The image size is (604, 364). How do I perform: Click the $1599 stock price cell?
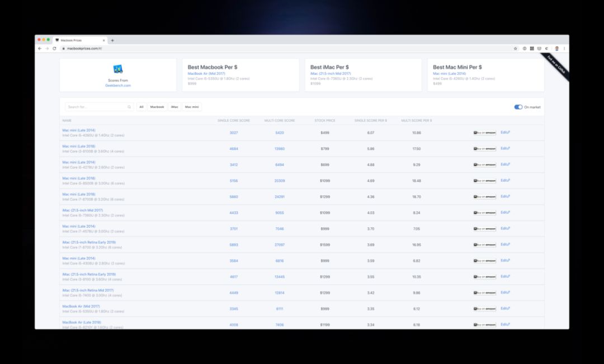[325, 244]
